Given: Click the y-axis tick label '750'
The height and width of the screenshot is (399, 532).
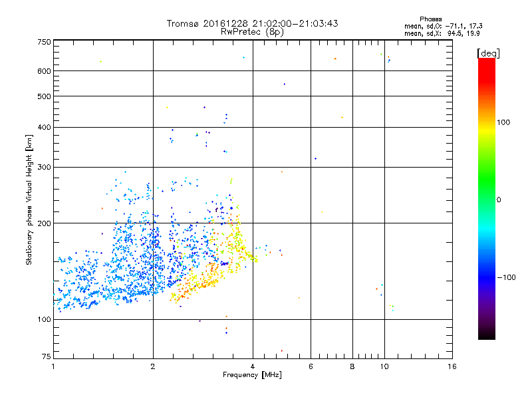Looking at the screenshot, I should click(44, 42).
